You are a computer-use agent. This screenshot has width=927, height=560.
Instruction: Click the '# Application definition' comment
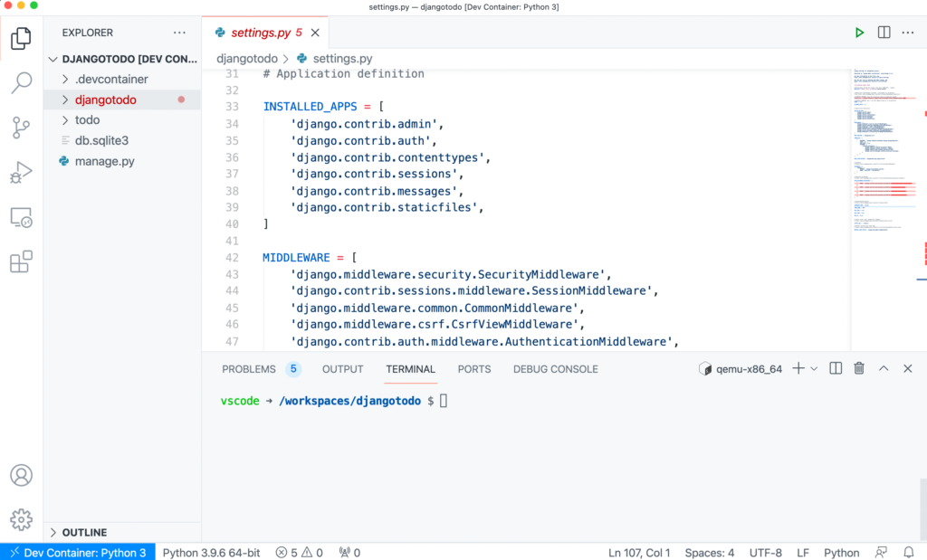tap(343, 74)
